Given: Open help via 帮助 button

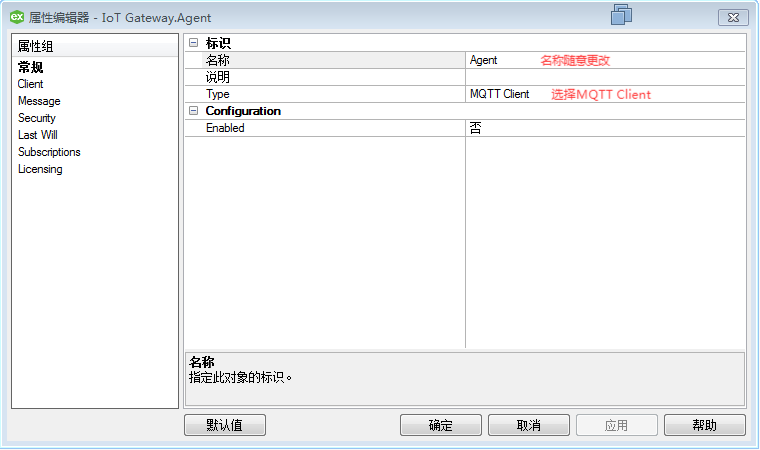Looking at the screenshot, I should [x=704, y=425].
